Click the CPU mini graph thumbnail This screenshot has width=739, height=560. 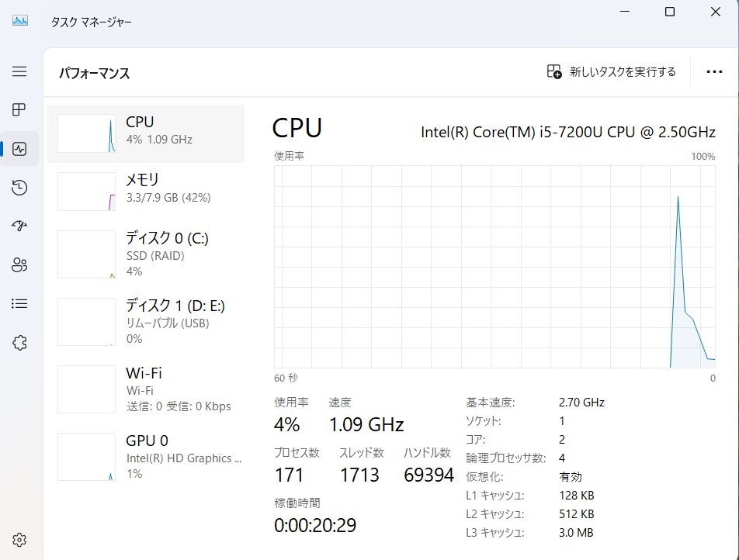click(87, 133)
